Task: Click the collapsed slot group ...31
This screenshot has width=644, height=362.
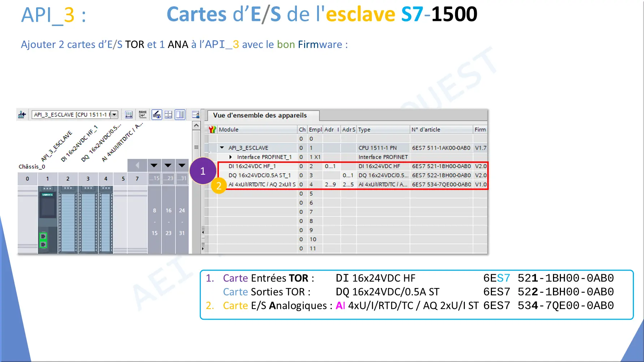Action: [182, 178]
